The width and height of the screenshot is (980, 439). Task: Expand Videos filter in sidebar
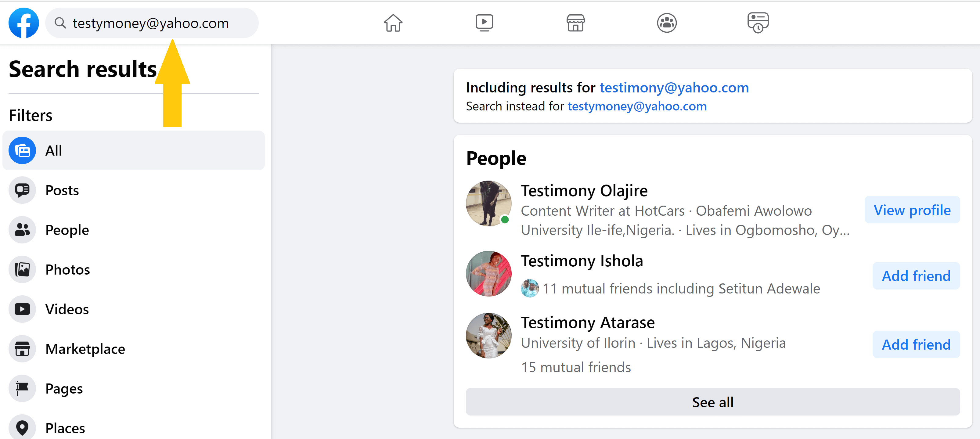(x=66, y=308)
